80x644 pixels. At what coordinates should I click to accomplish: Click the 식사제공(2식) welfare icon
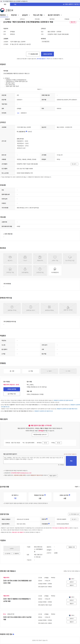click(55, 271)
